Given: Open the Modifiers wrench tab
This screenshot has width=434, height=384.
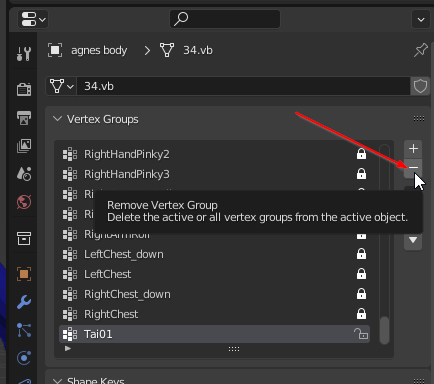Looking at the screenshot, I should [24, 302].
